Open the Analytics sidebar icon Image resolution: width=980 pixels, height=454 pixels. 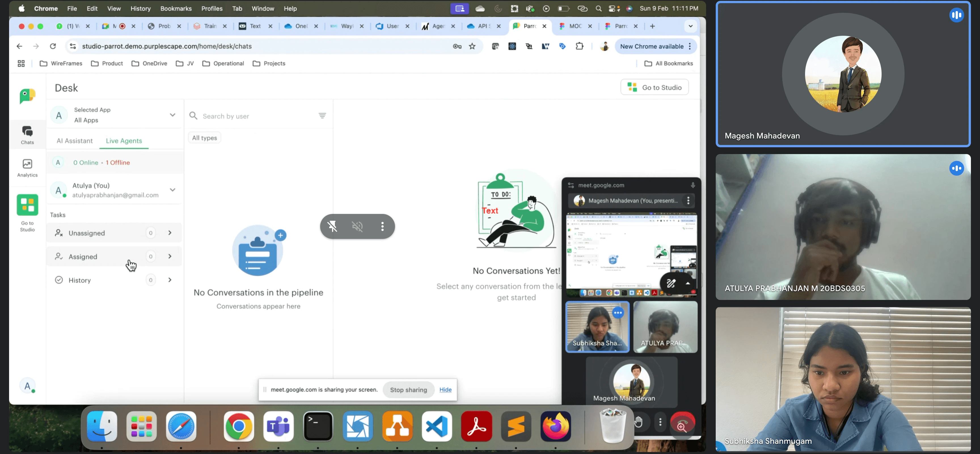point(27,167)
